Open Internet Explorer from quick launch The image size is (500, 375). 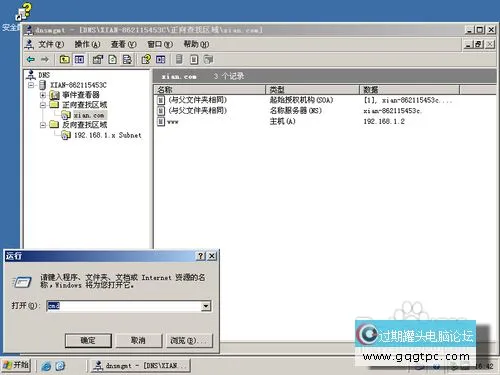click(46, 366)
